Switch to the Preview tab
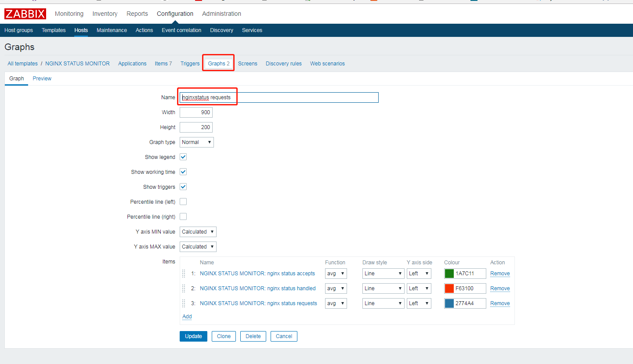 tap(42, 79)
